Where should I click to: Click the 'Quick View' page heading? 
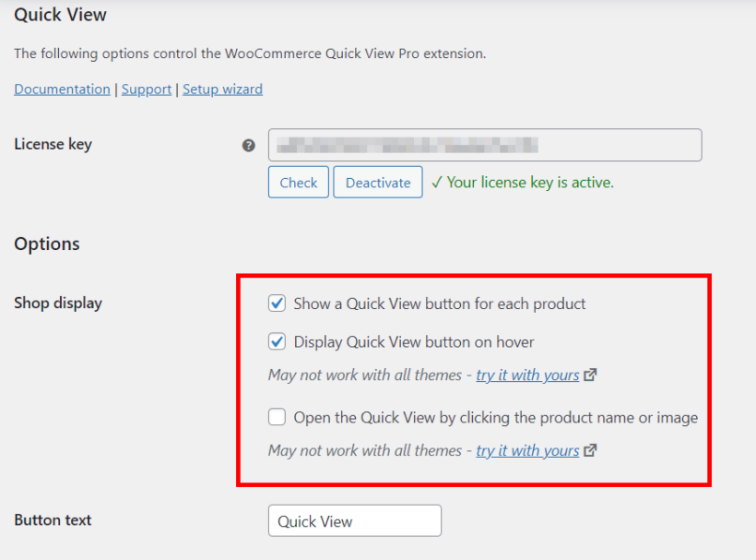click(59, 15)
